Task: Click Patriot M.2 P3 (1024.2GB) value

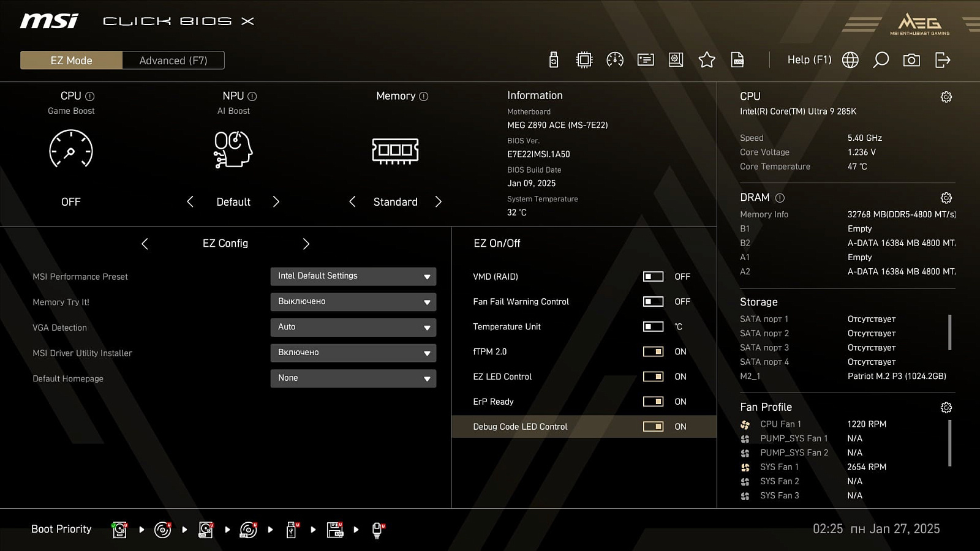Action: (897, 376)
